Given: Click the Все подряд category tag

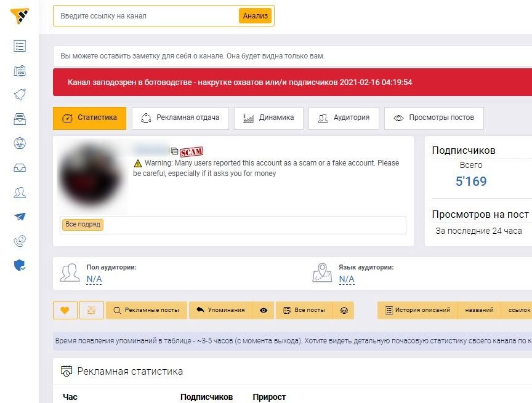Looking at the screenshot, I should click(83, 225).
